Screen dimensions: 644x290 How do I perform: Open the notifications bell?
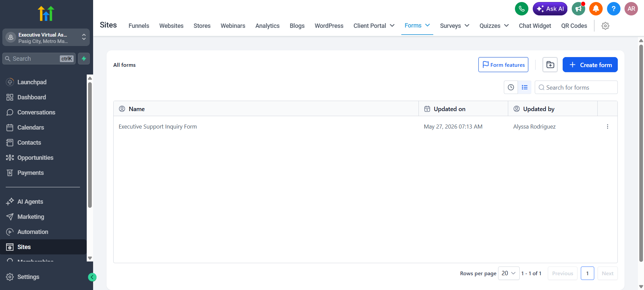coord(596,9)
